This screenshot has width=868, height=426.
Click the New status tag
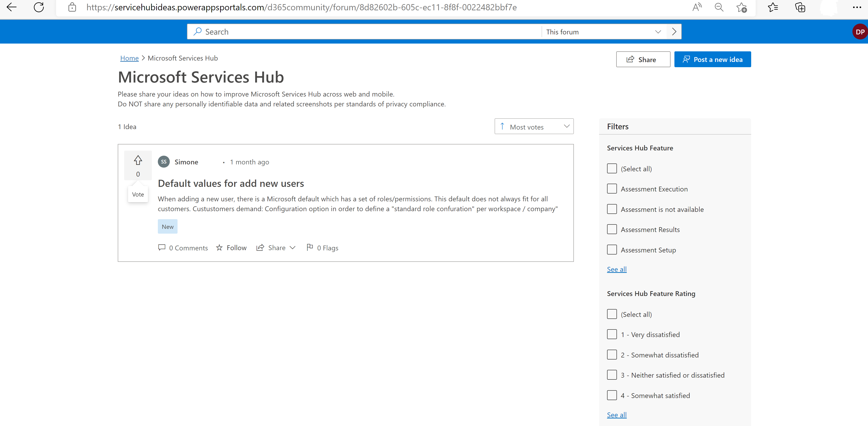pyautogui.click(x=167, y=227)
